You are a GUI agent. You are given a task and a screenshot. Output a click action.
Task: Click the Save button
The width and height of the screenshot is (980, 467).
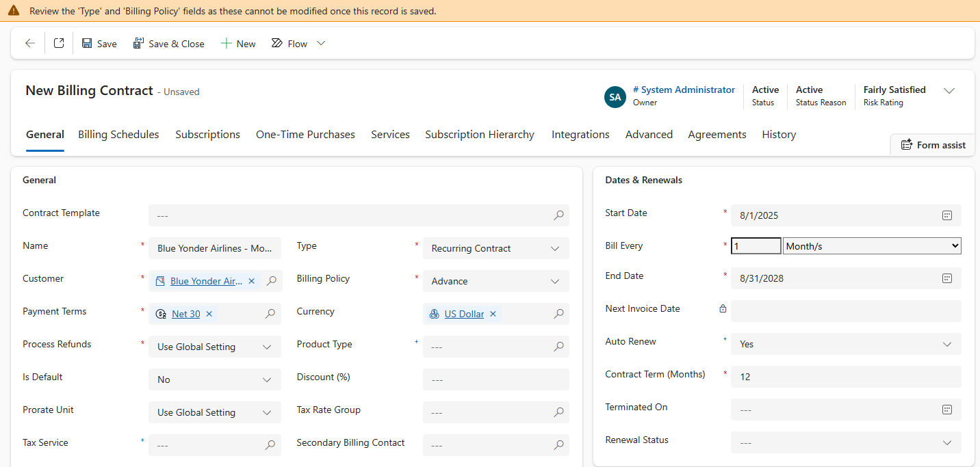pyautogui.click(x=99, y=43)
